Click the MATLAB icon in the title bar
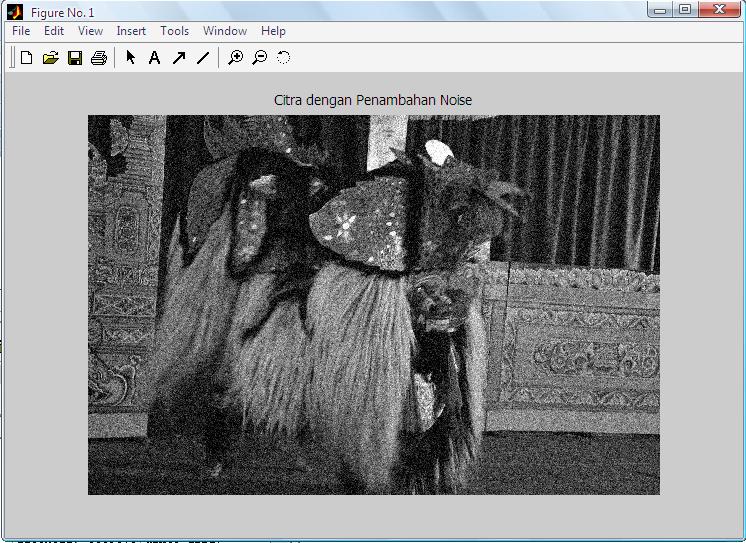 click(15, 12)
